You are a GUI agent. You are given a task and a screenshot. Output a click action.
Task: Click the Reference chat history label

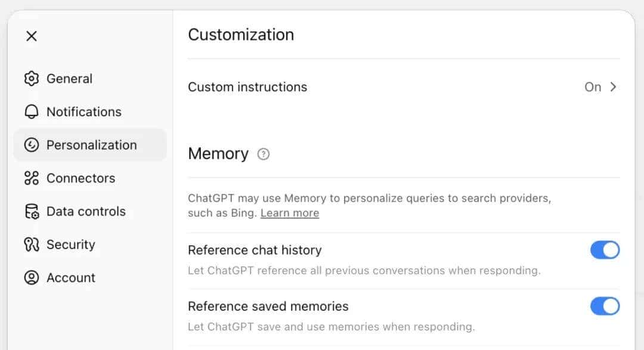255,250
